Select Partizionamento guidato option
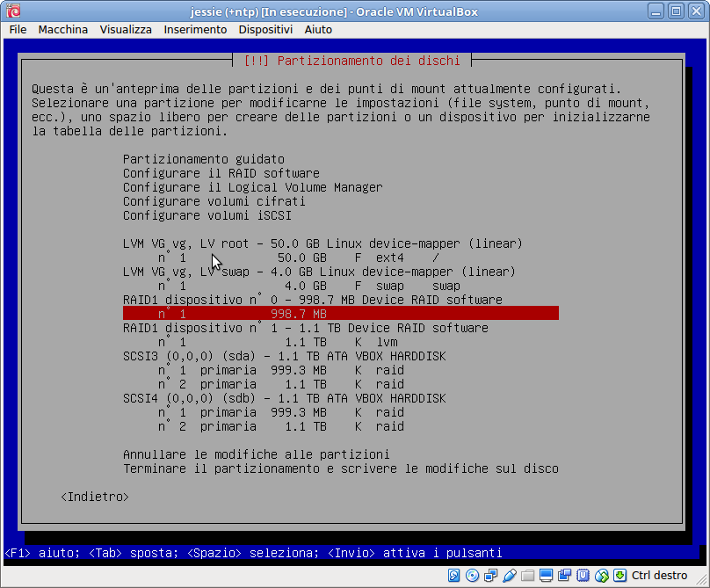Image resolution: width=710 pixels, height=588 pixels. (x=204, y=159)
